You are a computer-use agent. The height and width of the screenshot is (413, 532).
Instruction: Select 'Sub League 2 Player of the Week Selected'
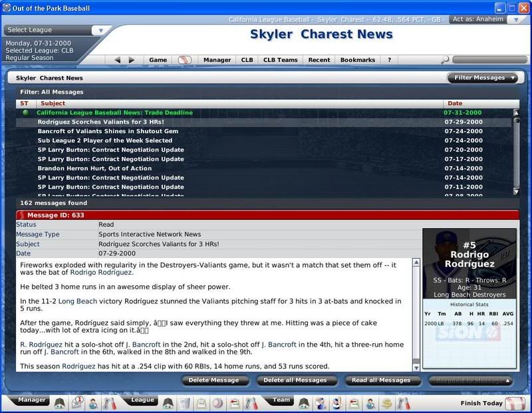263,140
